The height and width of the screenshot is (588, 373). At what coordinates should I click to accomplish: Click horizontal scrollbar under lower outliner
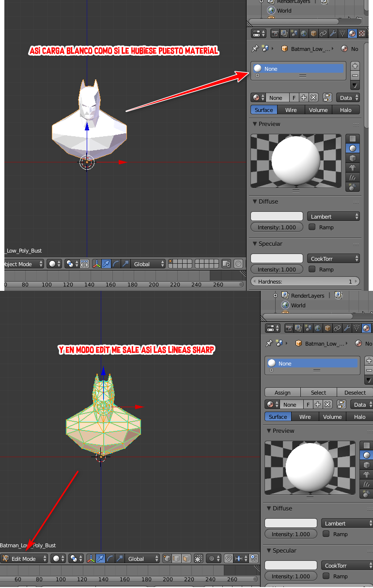tap(308, 316)
